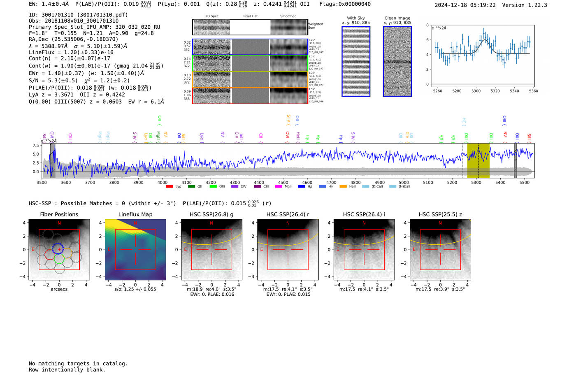Click the ID: 3001701310 line
Screen dimensions: 576x392
(78, 15)
